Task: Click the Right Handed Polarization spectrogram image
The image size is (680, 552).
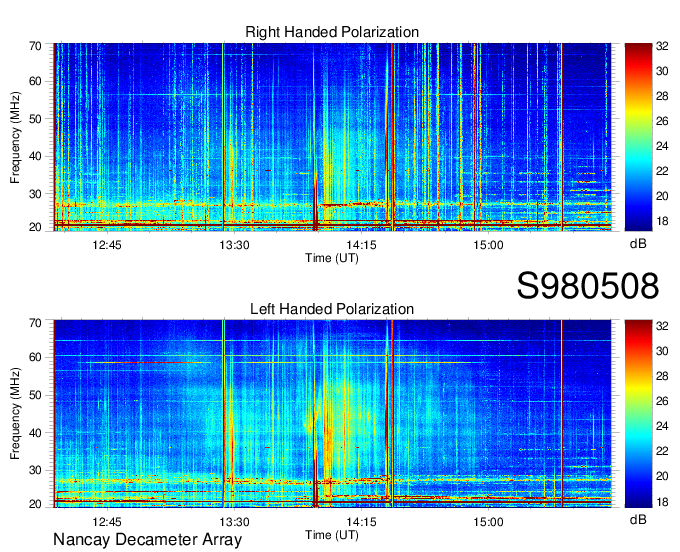Action: tap(332, 137)
